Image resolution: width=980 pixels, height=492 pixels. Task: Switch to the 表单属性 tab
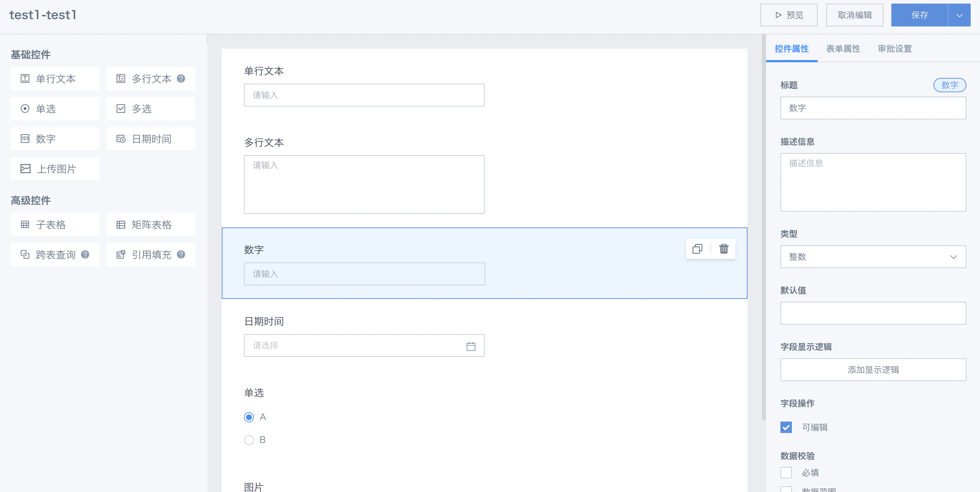[843, 49]
